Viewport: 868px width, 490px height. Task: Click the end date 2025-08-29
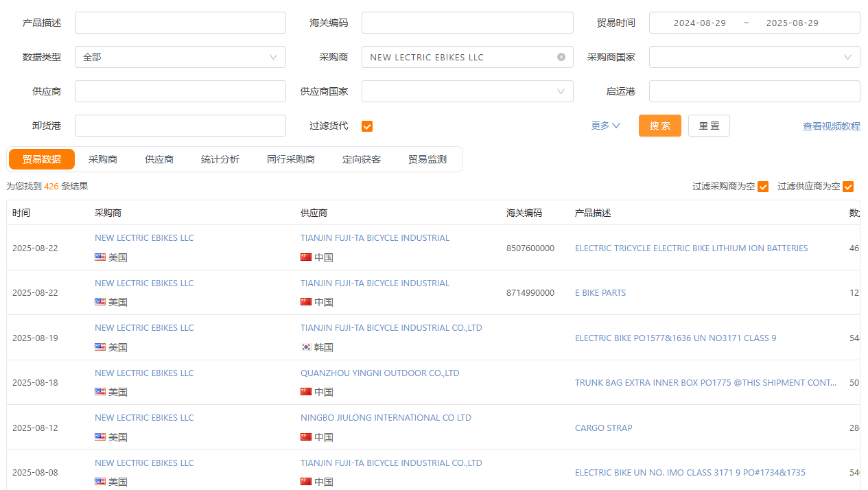tap(793, 23)
